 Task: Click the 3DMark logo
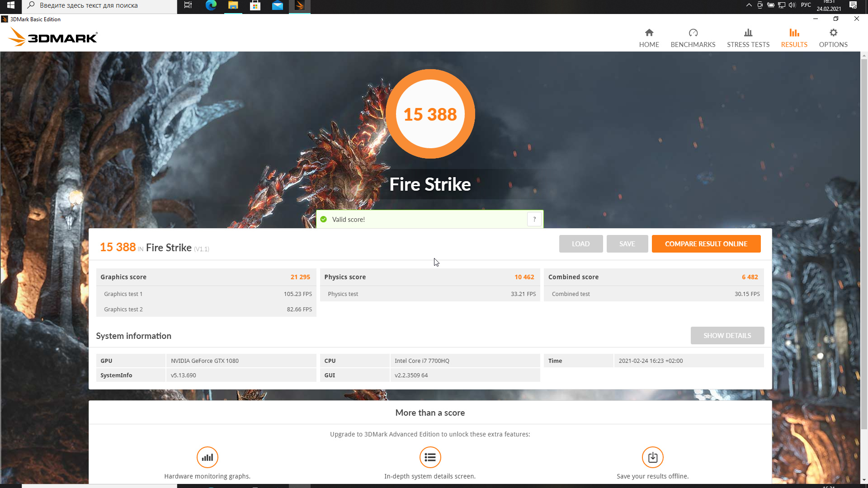coord(53,37)
